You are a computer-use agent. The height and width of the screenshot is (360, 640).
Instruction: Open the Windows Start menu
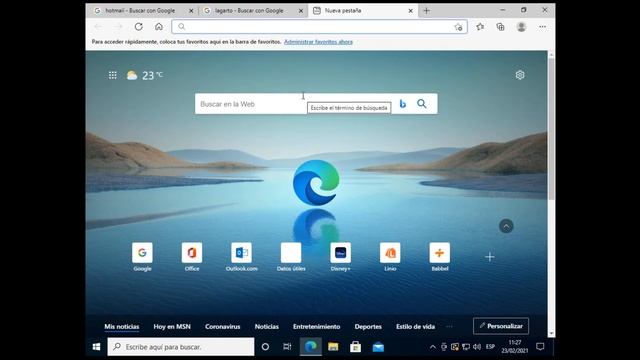(96, 347)
